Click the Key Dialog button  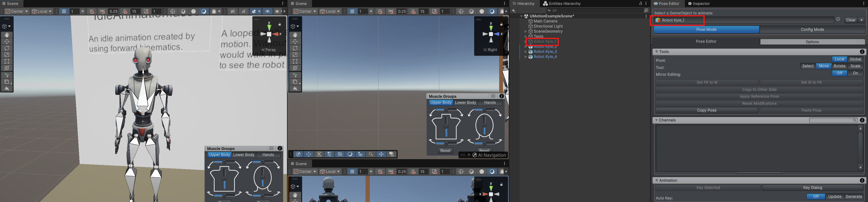[x=812, y=188]
